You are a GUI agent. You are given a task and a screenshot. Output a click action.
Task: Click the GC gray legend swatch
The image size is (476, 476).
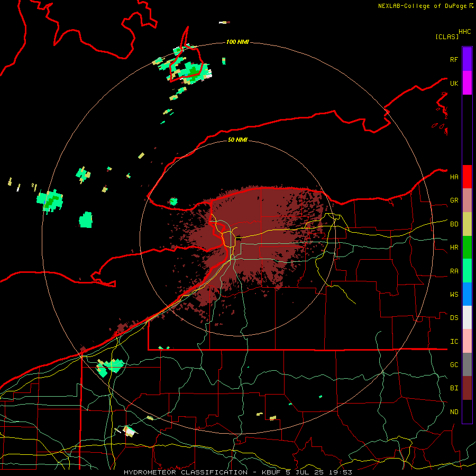(467, 364)
